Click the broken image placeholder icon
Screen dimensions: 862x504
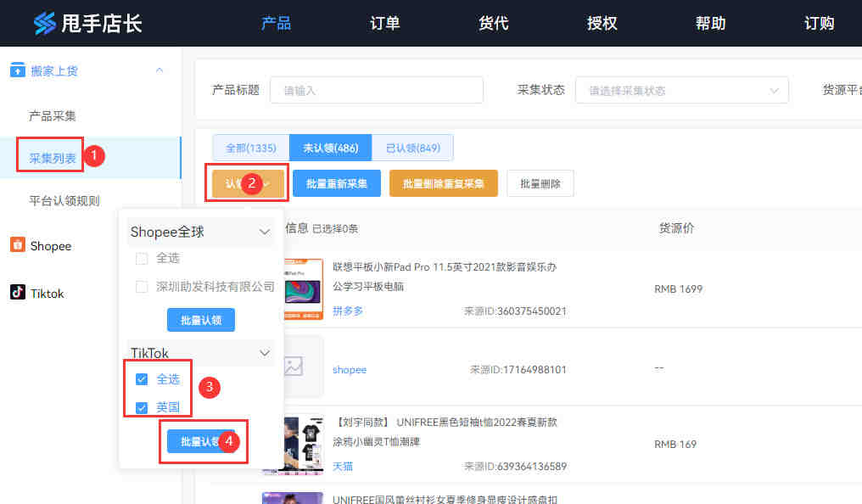tap(294, 366)
